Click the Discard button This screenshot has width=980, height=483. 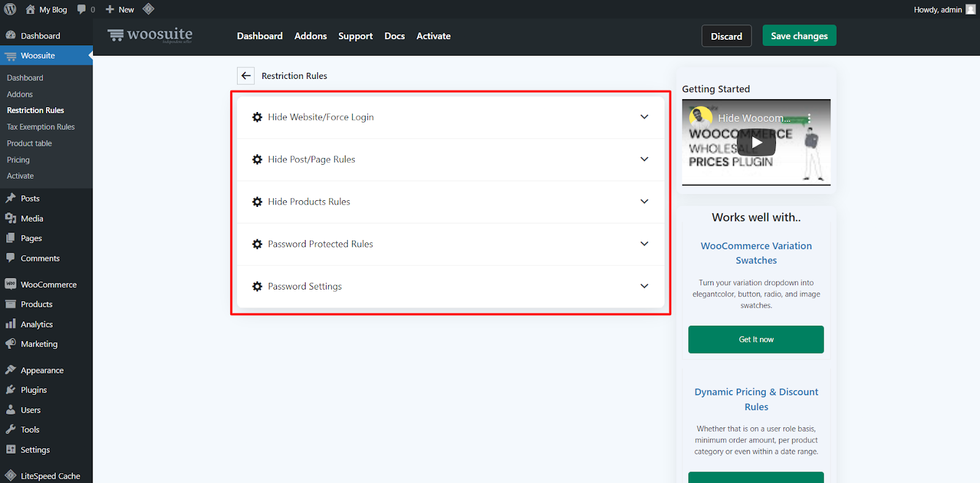point(726,36)
